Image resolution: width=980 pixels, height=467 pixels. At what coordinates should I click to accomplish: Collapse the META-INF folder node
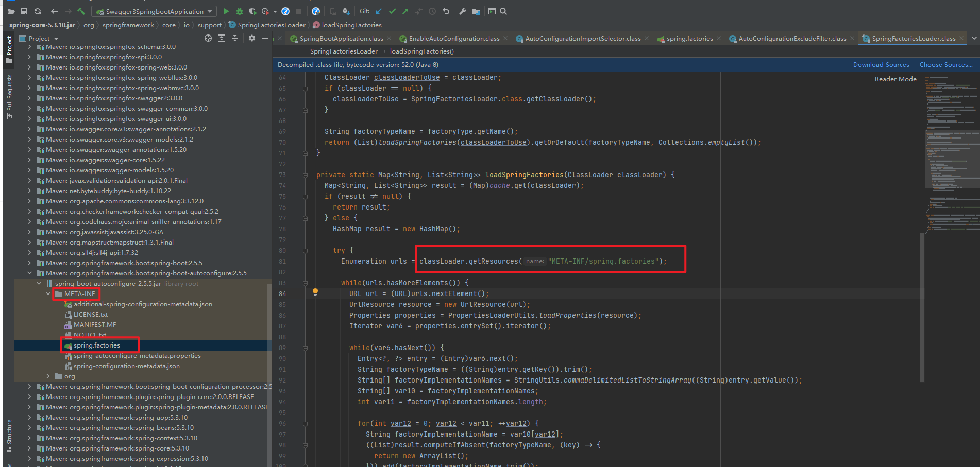point(48,294)
